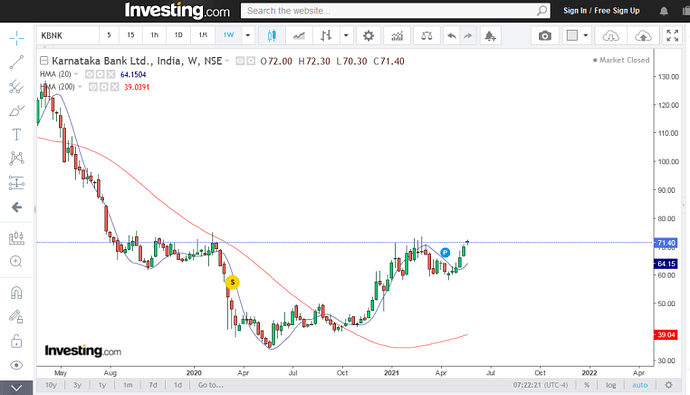
Task: Open chart style dropdown arrow
Action: 346,36
